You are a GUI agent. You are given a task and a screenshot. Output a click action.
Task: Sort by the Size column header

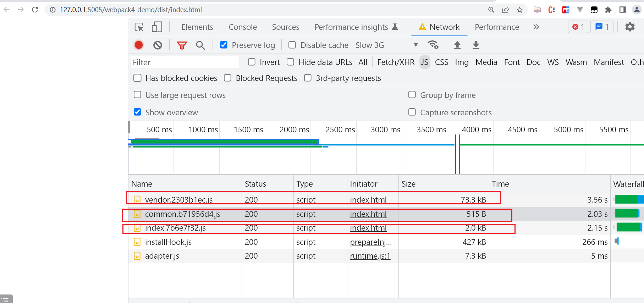click(x=444, y=184)
